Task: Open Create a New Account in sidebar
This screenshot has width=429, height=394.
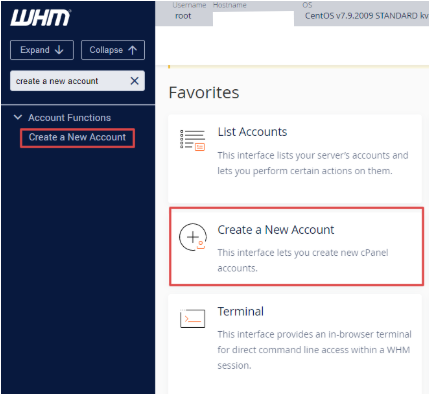Action: 77,137
